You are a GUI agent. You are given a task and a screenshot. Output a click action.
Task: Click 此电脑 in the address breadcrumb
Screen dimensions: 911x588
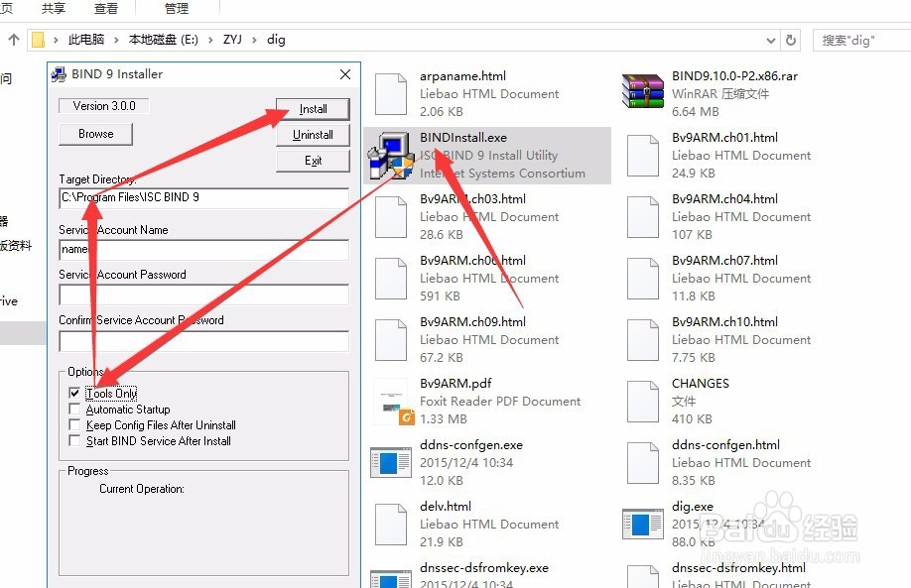pyautogui.click(x=86, y=40)
